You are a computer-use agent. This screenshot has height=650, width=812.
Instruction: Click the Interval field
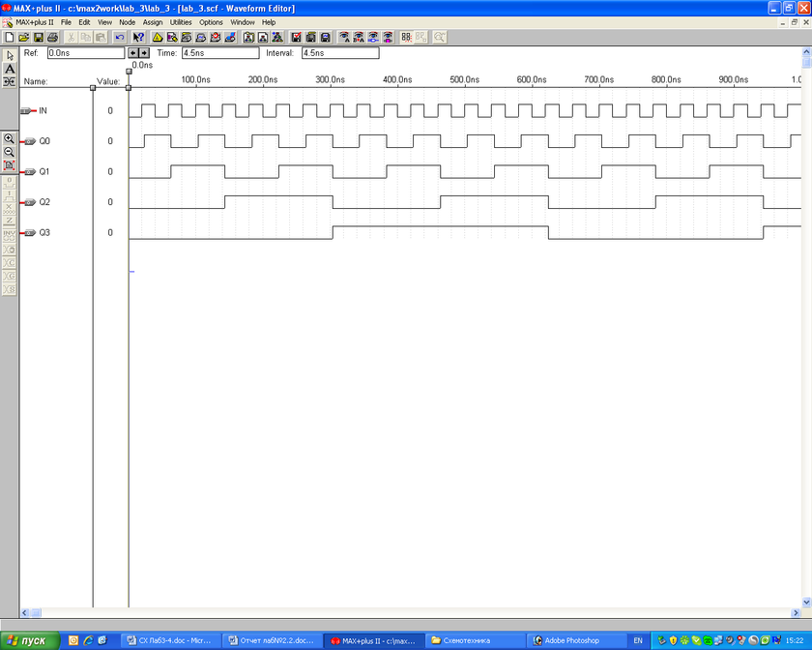tap(340, 53)
